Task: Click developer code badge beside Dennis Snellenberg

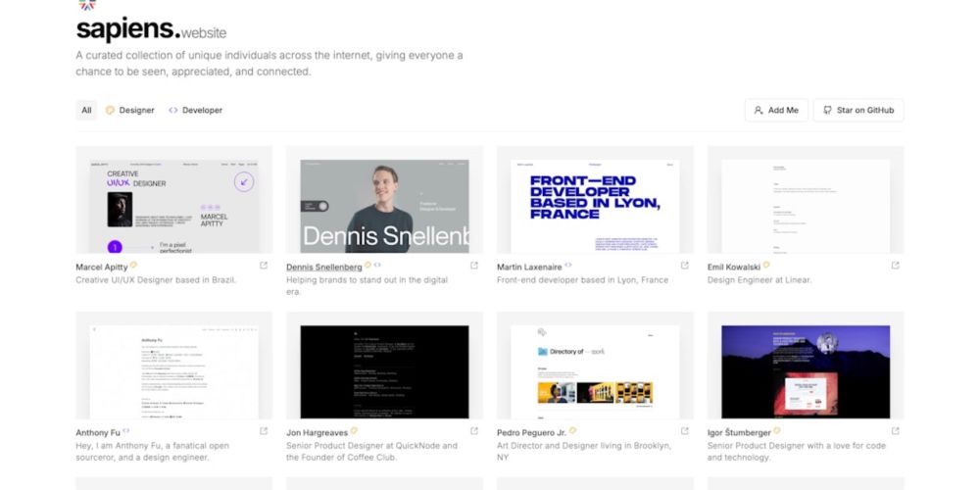Action: pyautogui.click(x=377, y=265)
